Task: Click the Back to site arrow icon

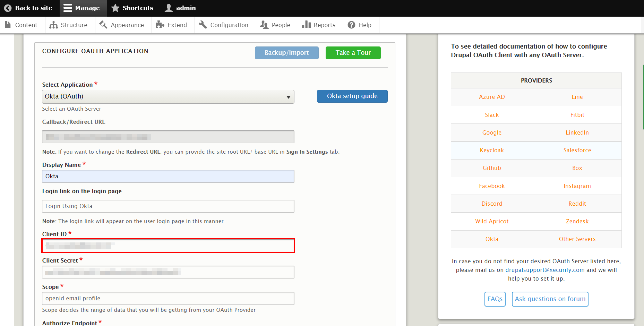Action: [8, 8]
